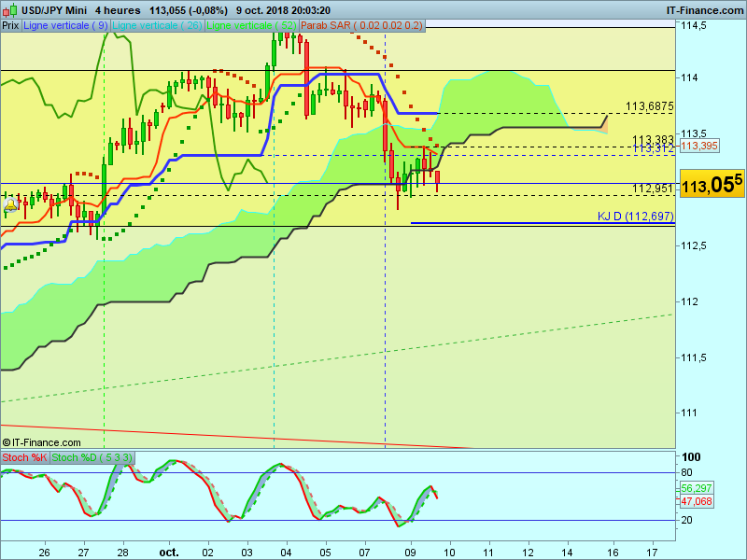747x560 pixels.
Task: Click the 4 heures timeframe label
Action: click(x=118, y=10)
